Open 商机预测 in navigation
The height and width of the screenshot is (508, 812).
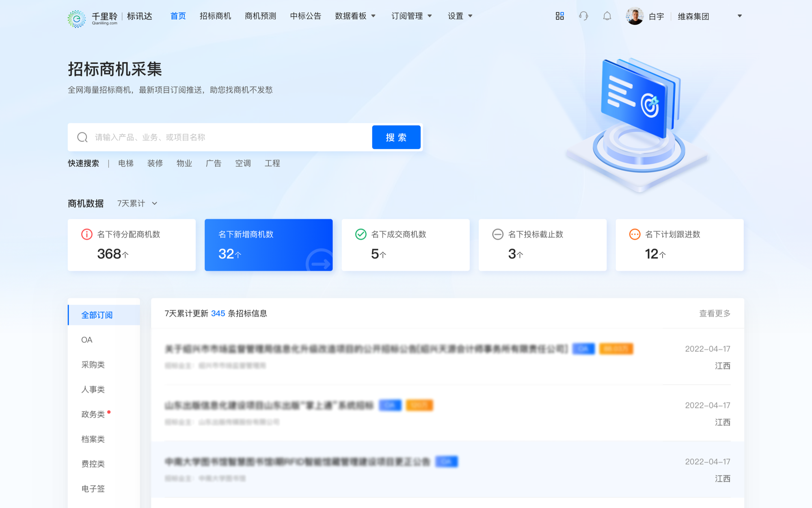click(260, 16)
